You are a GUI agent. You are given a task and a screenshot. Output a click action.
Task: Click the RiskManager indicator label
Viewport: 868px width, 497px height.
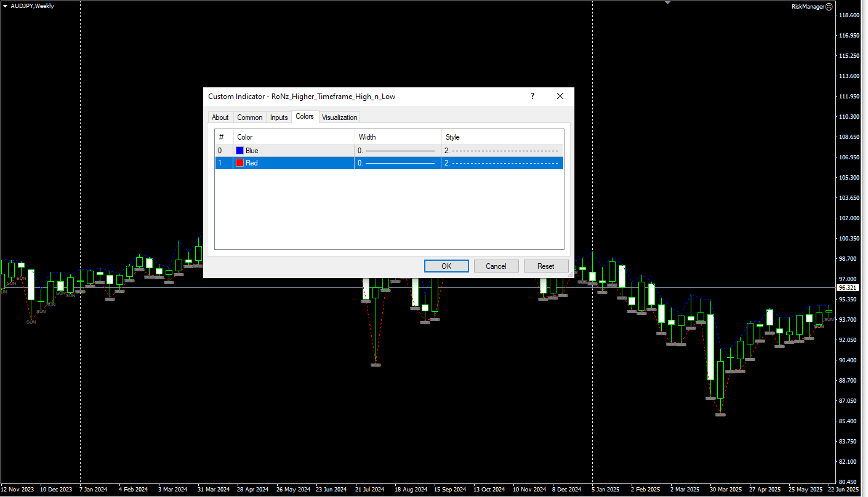tap(807, 6)
